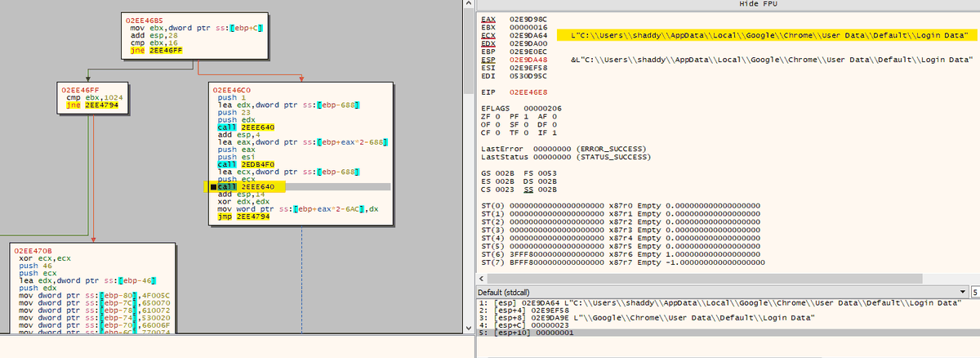Click the AF flag value
Screen dimensions: 980x358
pos(556,116)
